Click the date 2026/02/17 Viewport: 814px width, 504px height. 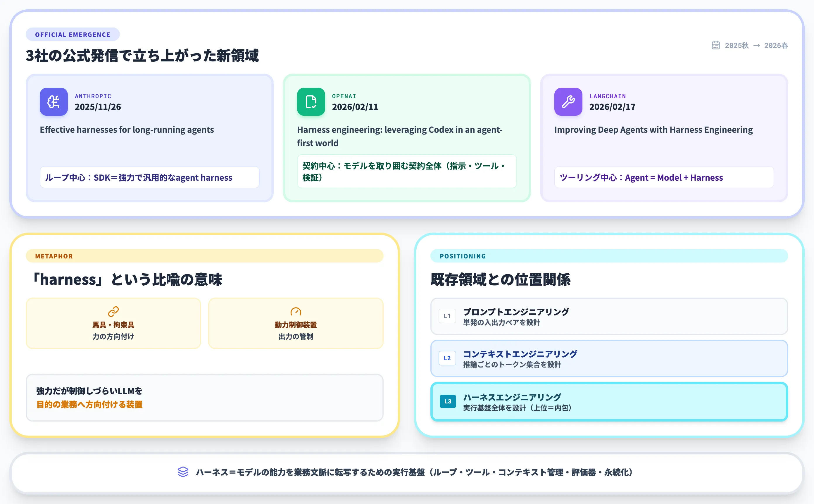[613, 107]
